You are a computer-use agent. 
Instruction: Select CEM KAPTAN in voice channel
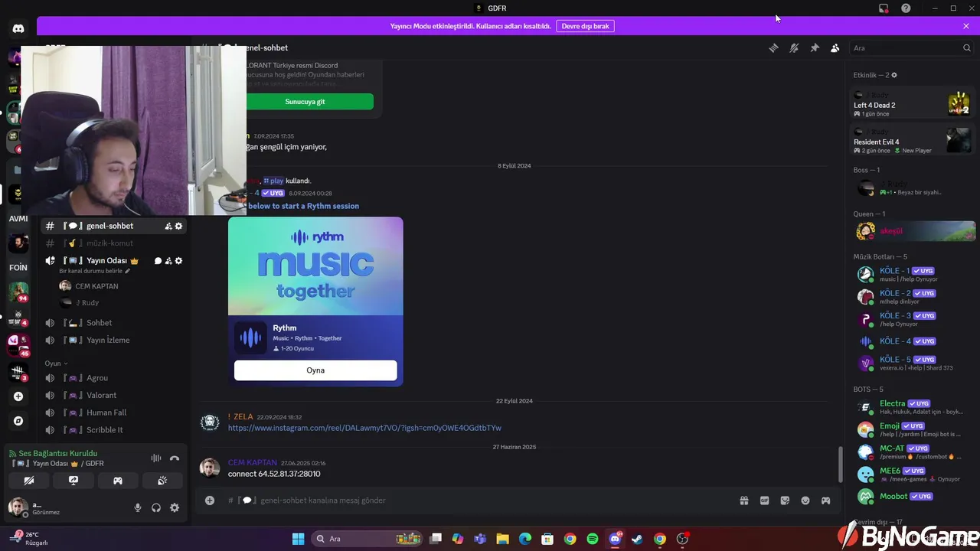pos(96,286)
